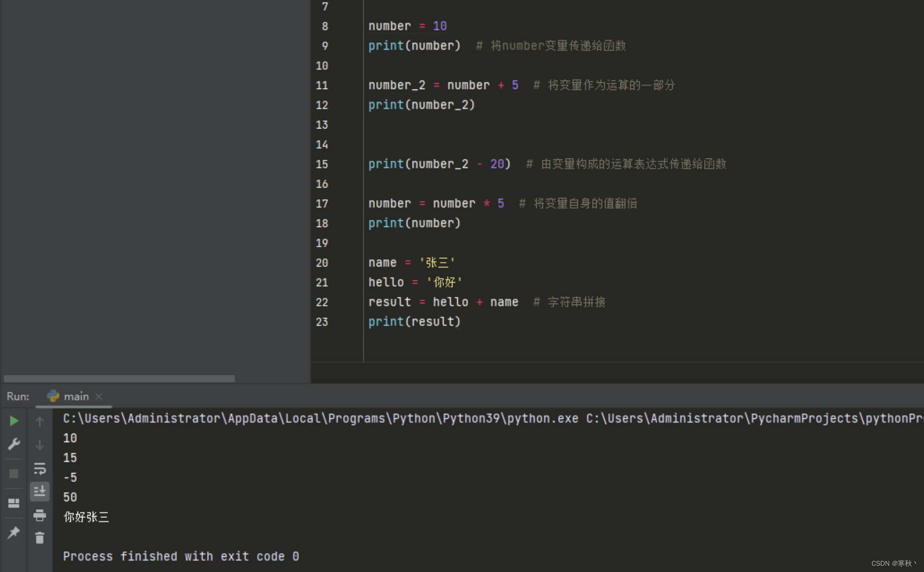Click line number 15 in gutter
Screen dimensions: 924x572
322,164
